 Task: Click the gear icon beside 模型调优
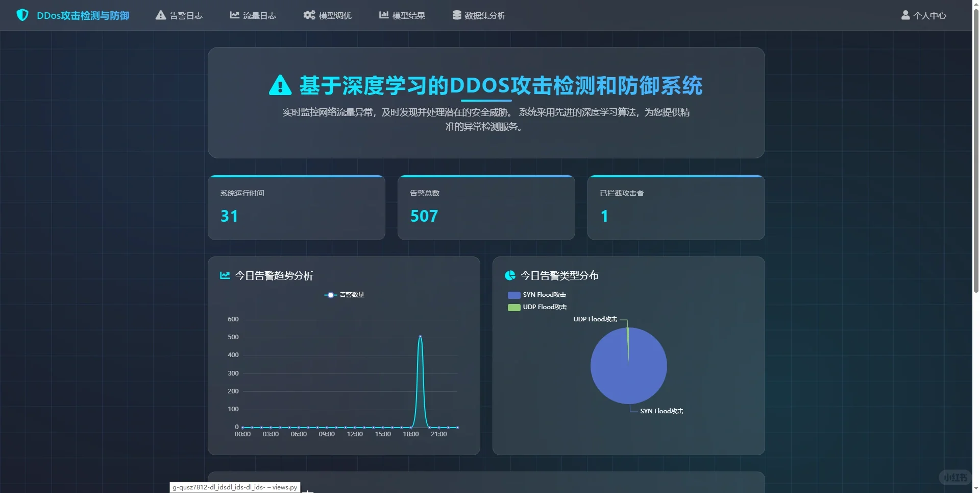pos(309,15)
